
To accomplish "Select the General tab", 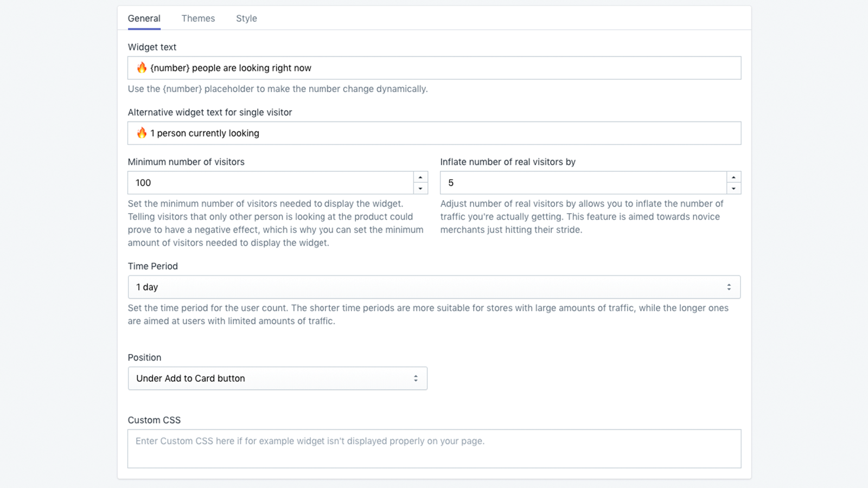I will point(144,18).
